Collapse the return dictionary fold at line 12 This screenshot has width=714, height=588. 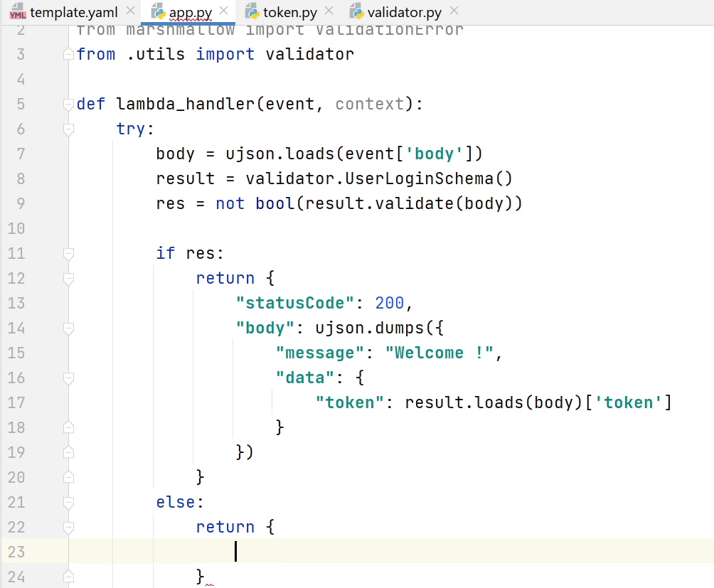(68, 278)
